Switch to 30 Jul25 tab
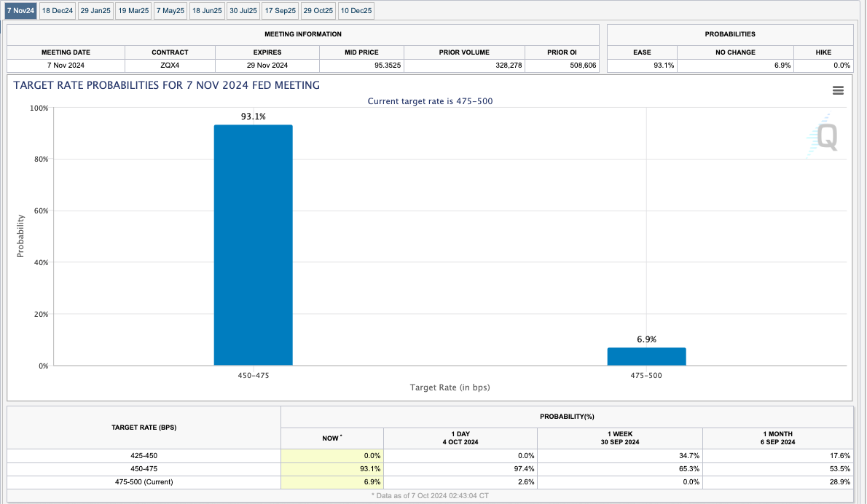867x504 pixels. point(243,11)
